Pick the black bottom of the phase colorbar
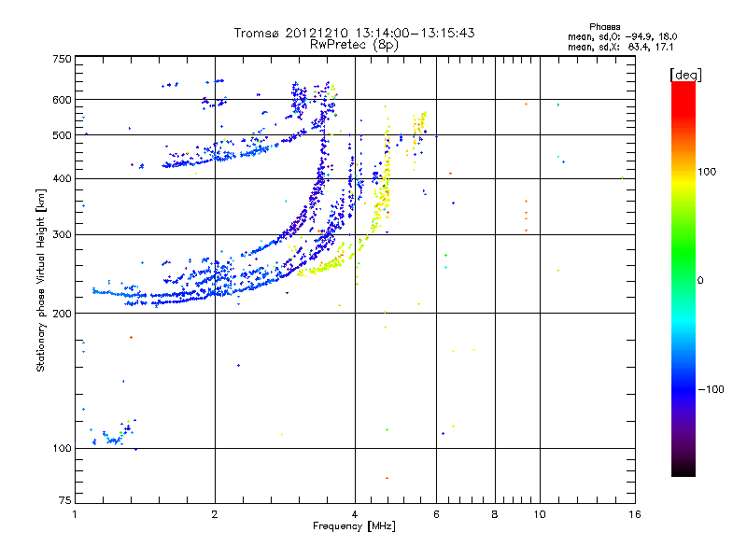 tap(684, 470)
